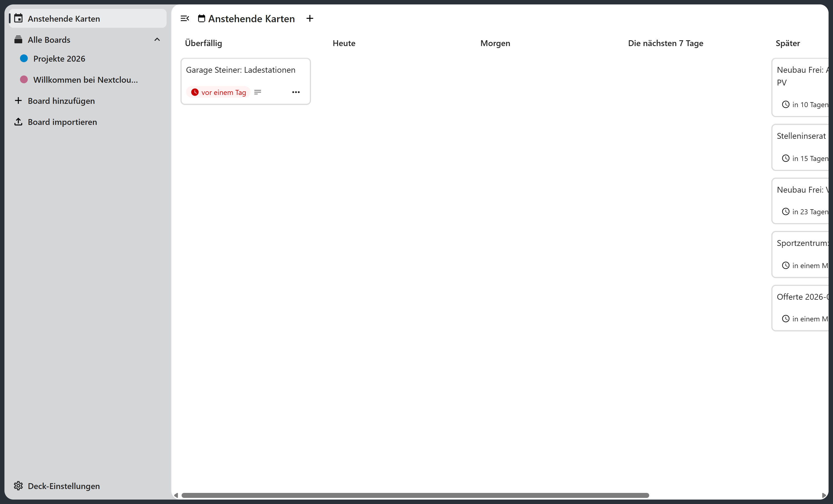Open the Garage Steiner: Ladestationen card
The height and width of the screenshot is (504, 833).
point(245,81)
